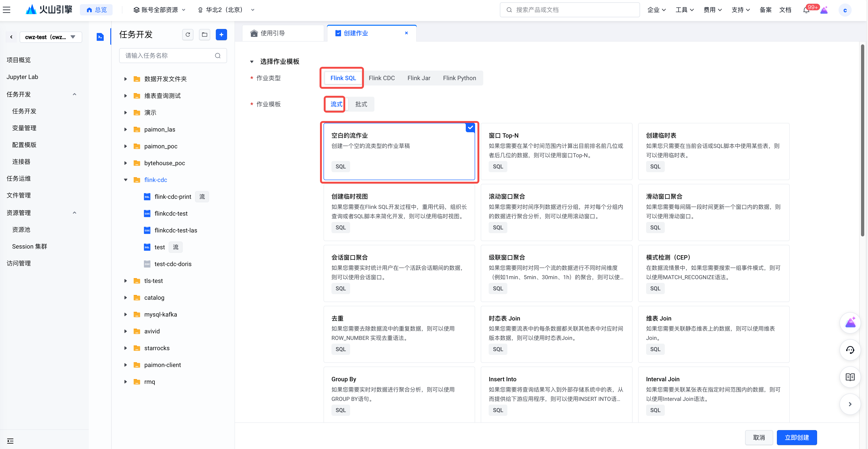Open the 费用 menu

[712, 10]
